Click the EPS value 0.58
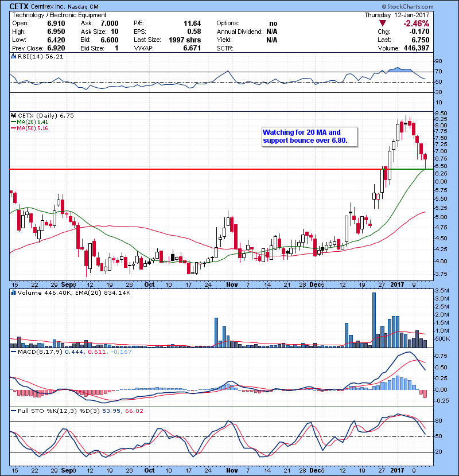Image resolution: width=459 pixels, height=476 pixels. tap(194, 32)
